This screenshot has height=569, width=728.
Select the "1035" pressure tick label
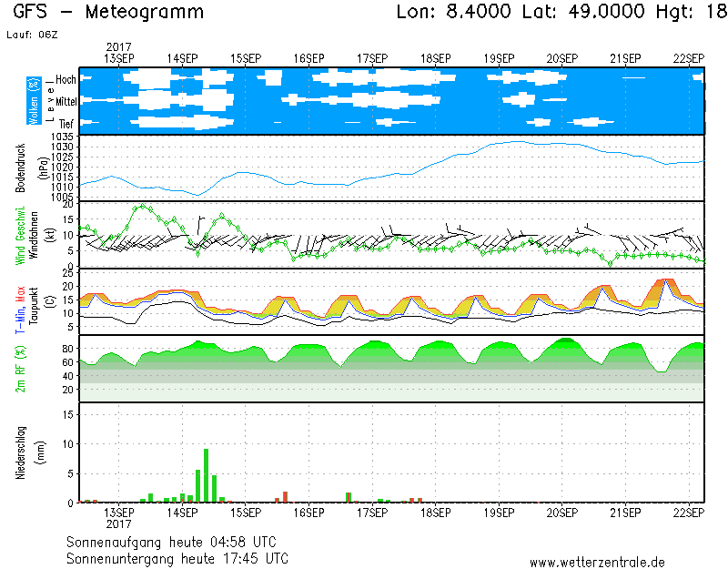(62, 137)
